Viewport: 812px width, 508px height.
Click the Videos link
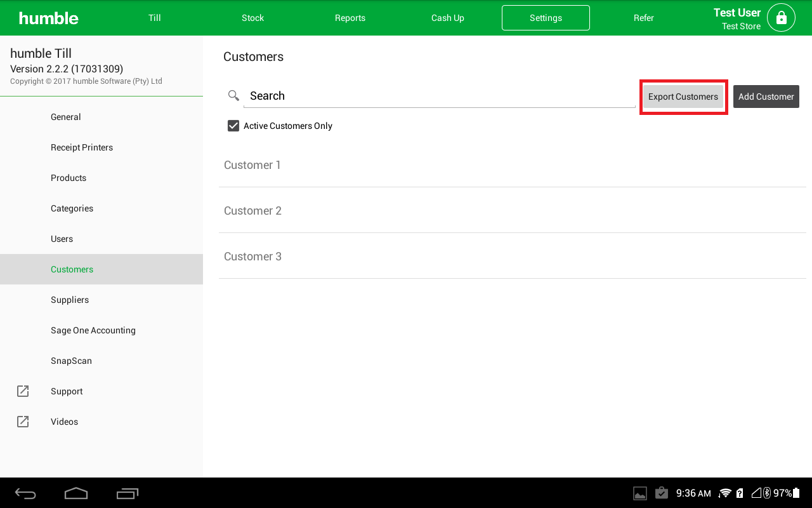(x=101, y=422)
